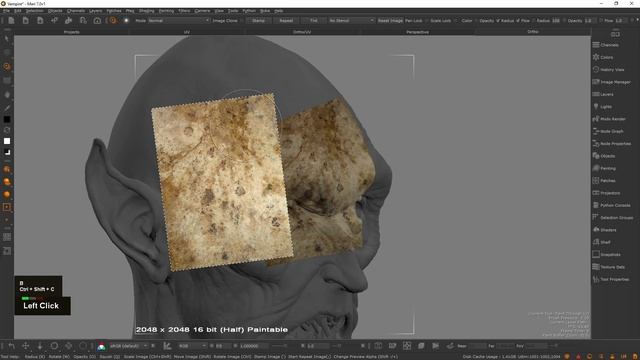Expand the toolbar overflow arrow at far right
This screenshot has height=360, width=640.
tap(637, 20)
